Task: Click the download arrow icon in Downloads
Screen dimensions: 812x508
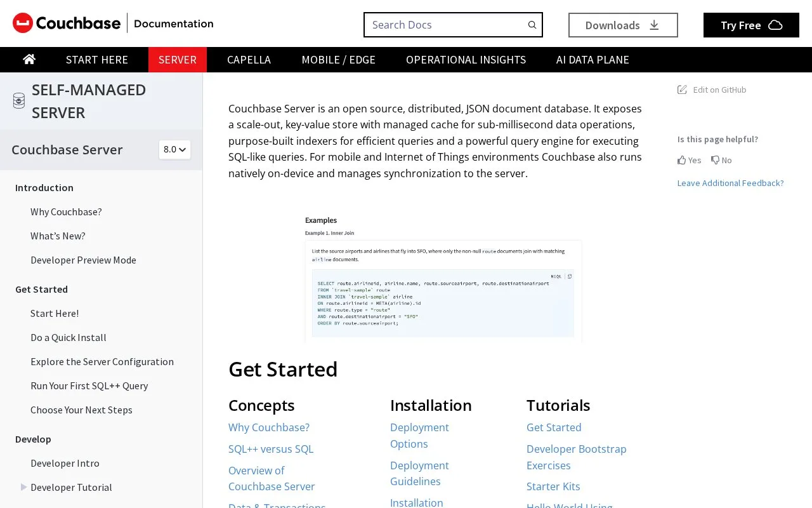Action: 654,25
